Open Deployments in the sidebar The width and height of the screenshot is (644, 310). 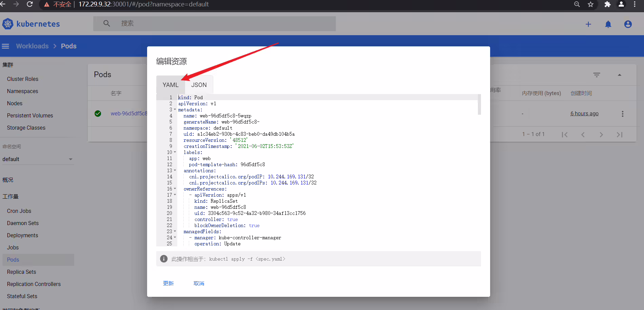coord(22,235)
